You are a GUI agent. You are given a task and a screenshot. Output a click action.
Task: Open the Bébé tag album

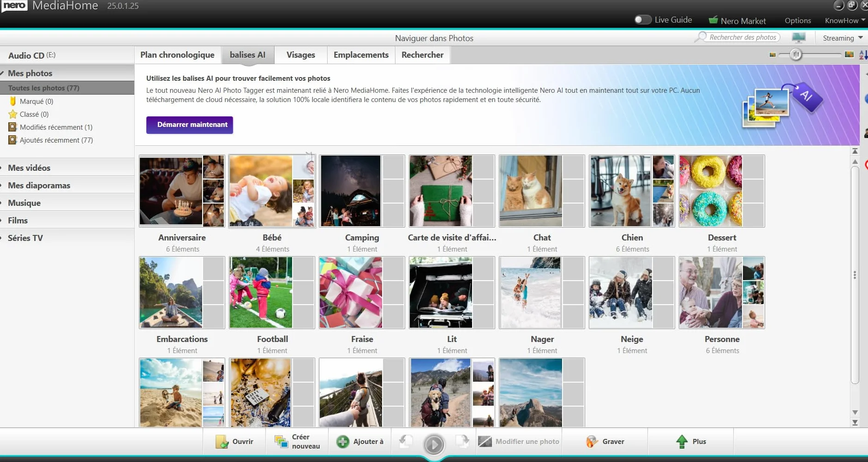272,191
